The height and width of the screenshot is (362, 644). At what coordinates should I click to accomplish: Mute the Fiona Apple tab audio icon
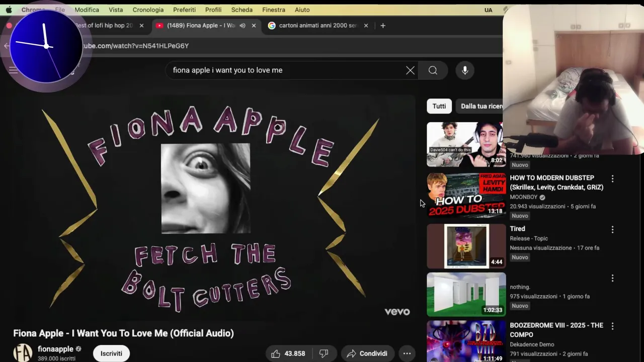point(243,25)
